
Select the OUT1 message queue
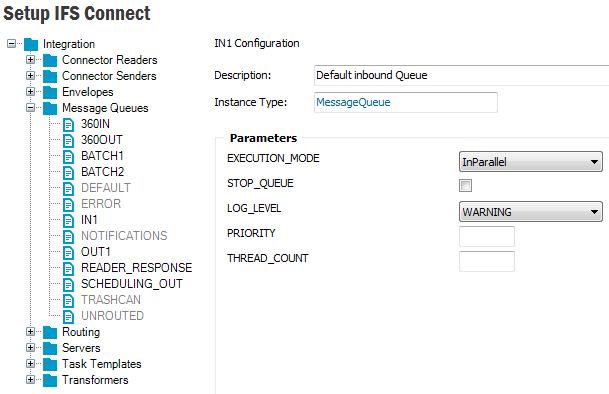96,252
